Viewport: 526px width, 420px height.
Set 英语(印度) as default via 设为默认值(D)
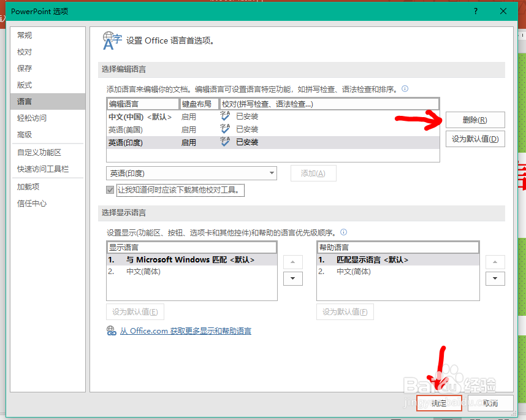tap(475, 139)
